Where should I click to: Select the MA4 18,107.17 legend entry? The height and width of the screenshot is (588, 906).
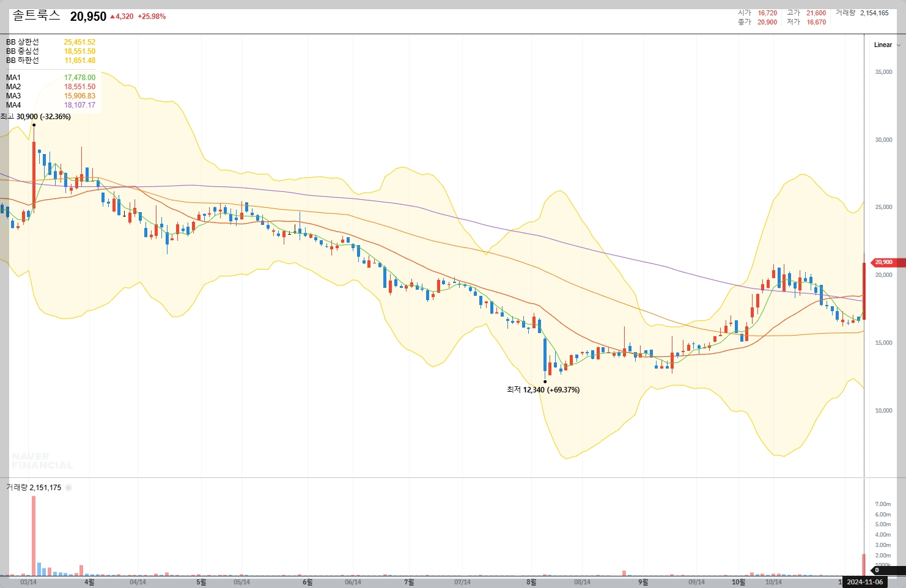pyautogui.click(x=51, y=105)
